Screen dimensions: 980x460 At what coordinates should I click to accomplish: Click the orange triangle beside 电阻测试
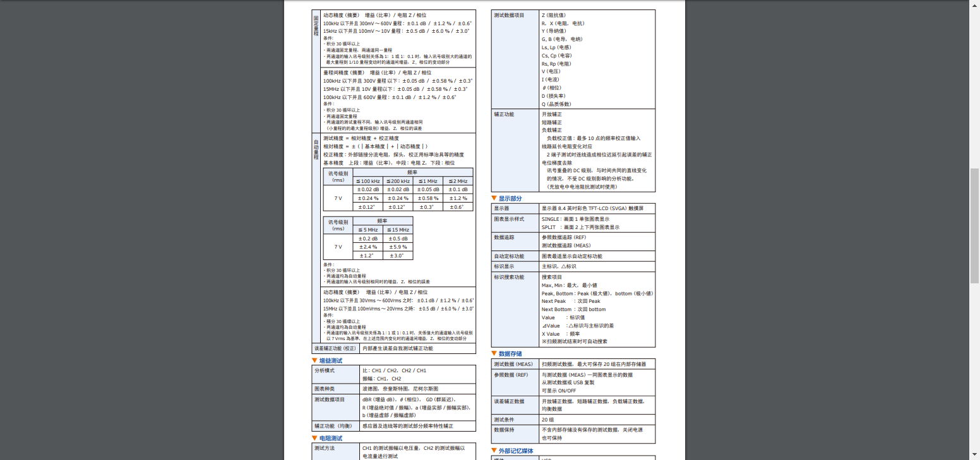click(314, 438)
